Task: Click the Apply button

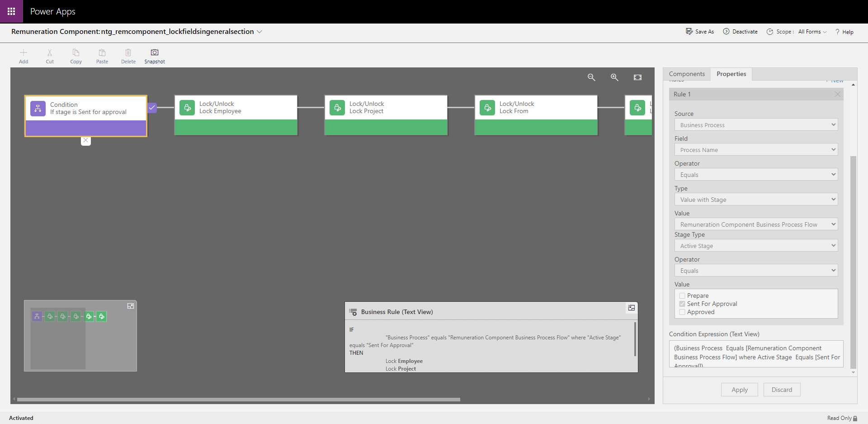Action: click(740, 390)
